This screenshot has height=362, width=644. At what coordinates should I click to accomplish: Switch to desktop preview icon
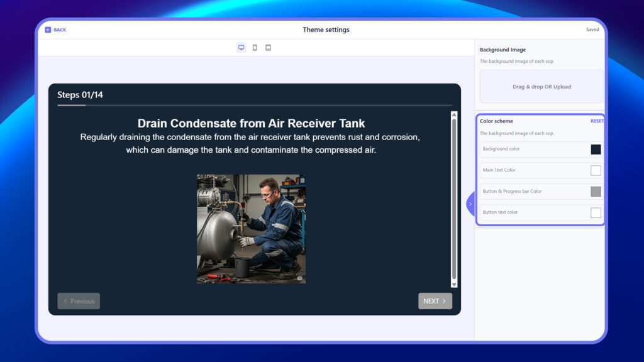pyautogui.click(x=241, y=48)
